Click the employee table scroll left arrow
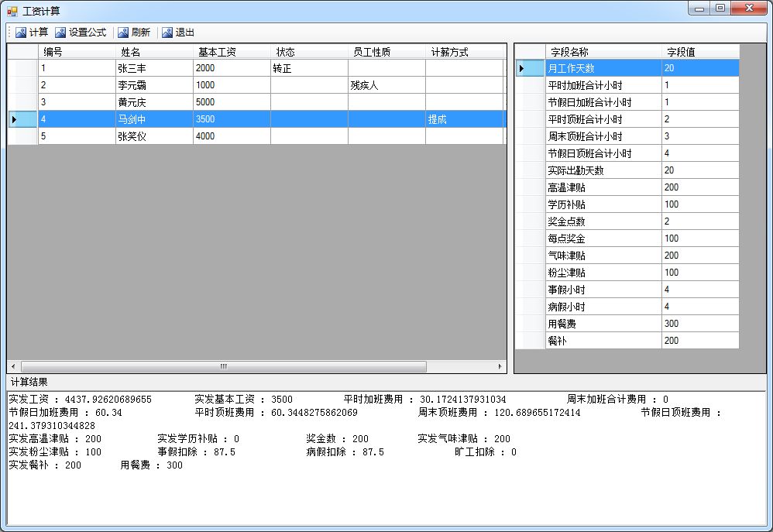Image resolution: width=773 pixels, height=532 pixels. (13, 366)
